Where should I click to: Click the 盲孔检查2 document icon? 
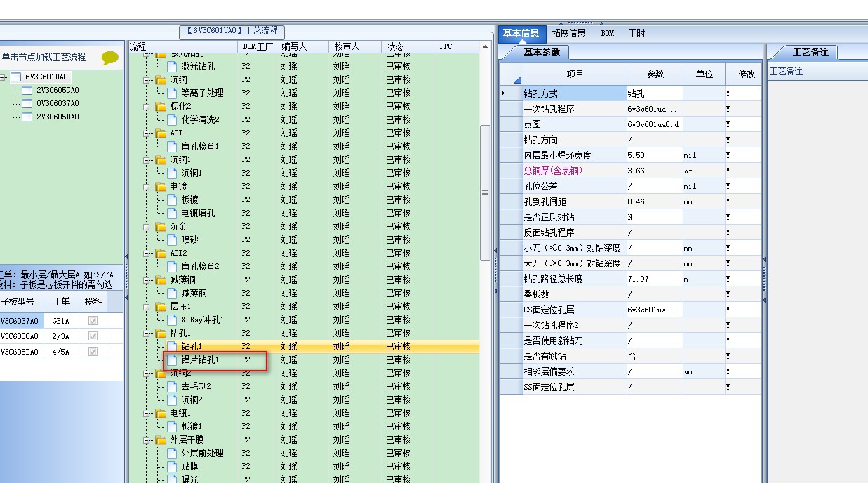pyautogui.click(x=172, y=266)
